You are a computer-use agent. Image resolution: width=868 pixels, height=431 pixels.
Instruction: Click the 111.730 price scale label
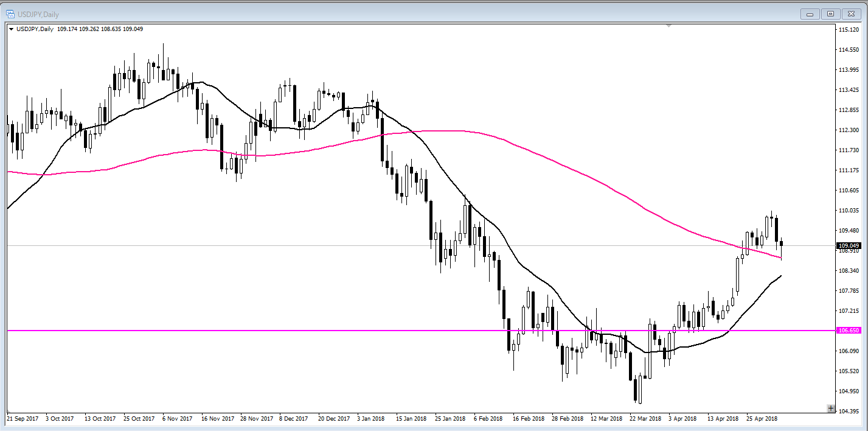848,150
